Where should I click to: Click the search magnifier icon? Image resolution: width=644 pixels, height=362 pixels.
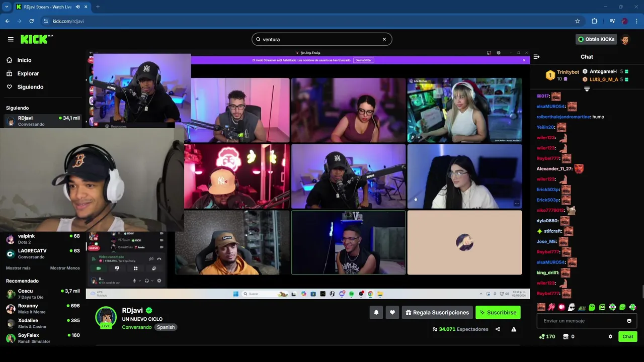(x=258, y=39)
